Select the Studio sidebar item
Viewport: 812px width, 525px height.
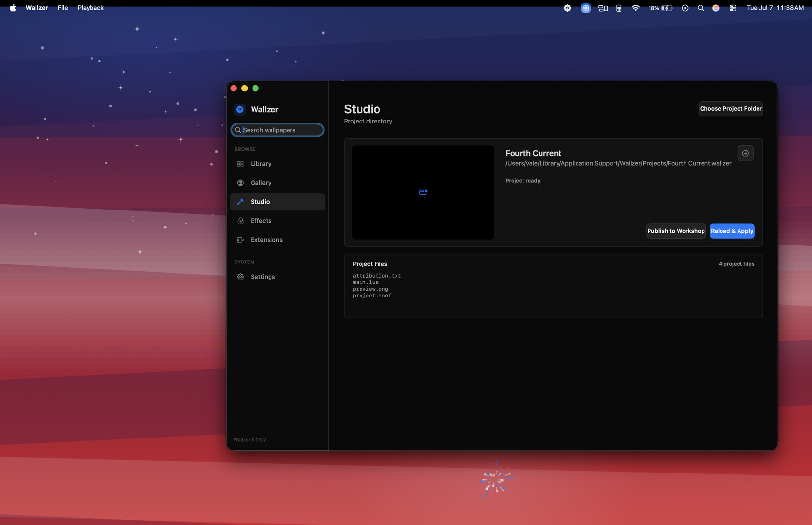pos(277,202)
